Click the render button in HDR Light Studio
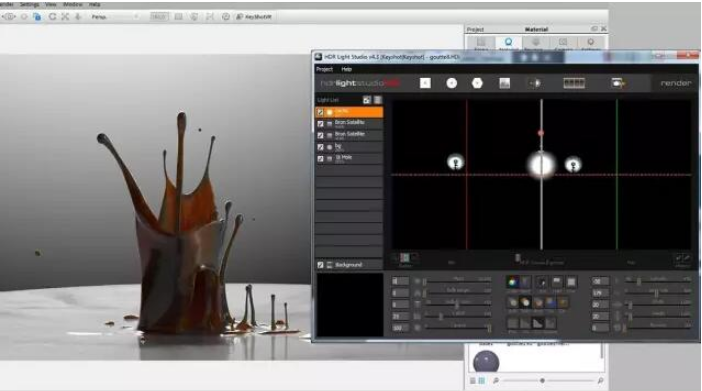 point(676,83)
